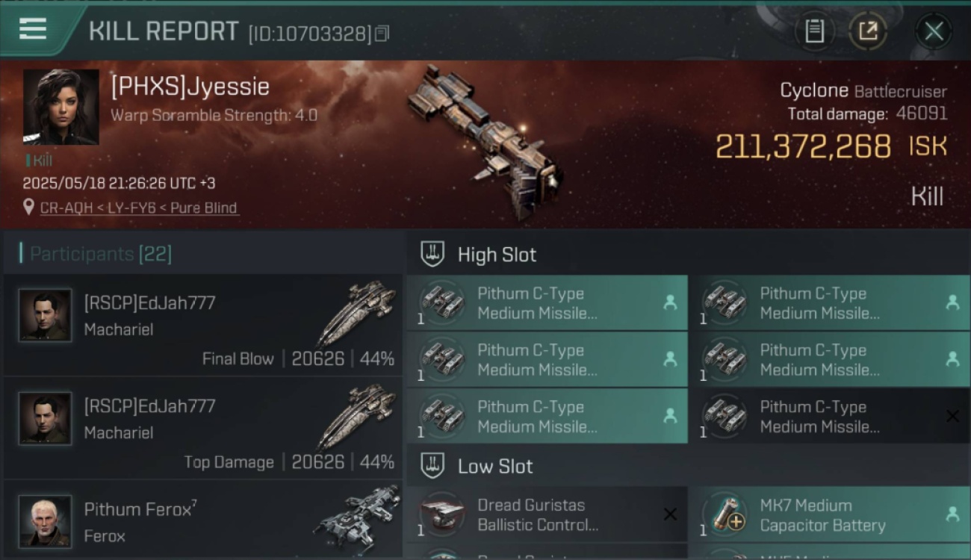Open the hamburger menu at top left

pos(33,29)
